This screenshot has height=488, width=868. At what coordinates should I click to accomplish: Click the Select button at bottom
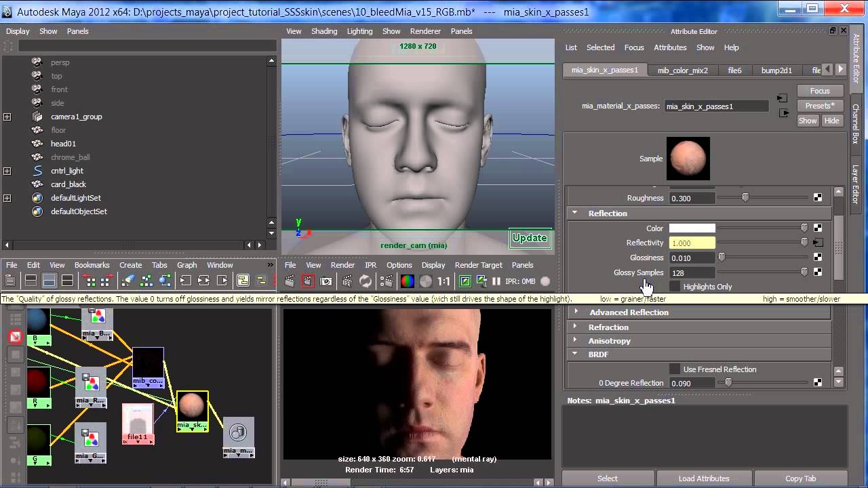(x=608, y=479)
